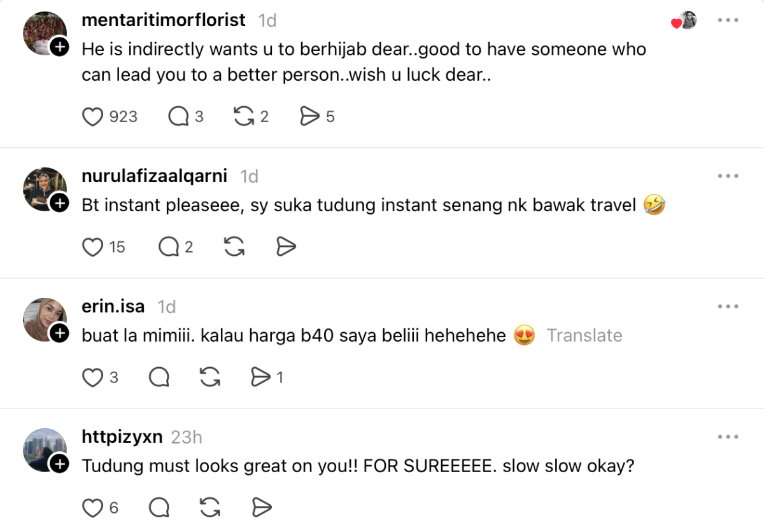Open more options for nurulafizaalqarni's comment
Screen dimensions: 764x532
(728, 176)
